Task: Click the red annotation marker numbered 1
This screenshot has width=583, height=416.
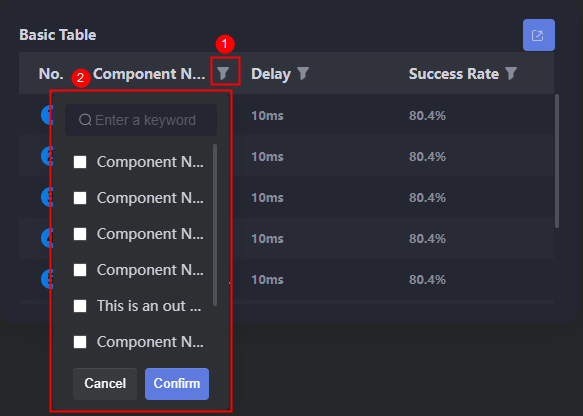Action: 225,44
